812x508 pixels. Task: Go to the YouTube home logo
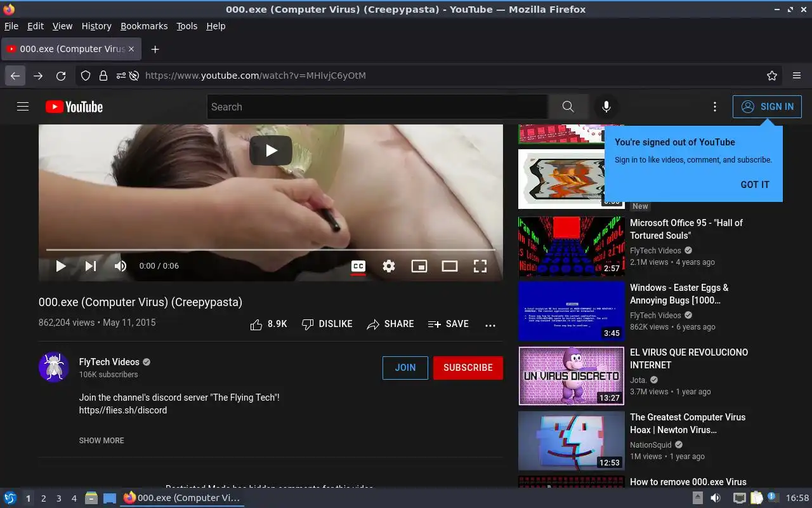coord(74,107)
